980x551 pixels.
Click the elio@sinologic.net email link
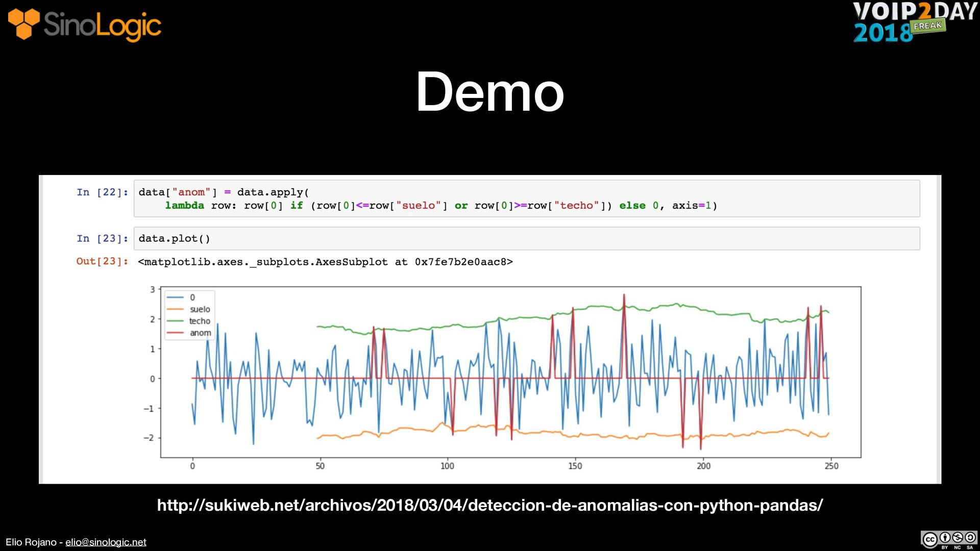tap(106, 542)
